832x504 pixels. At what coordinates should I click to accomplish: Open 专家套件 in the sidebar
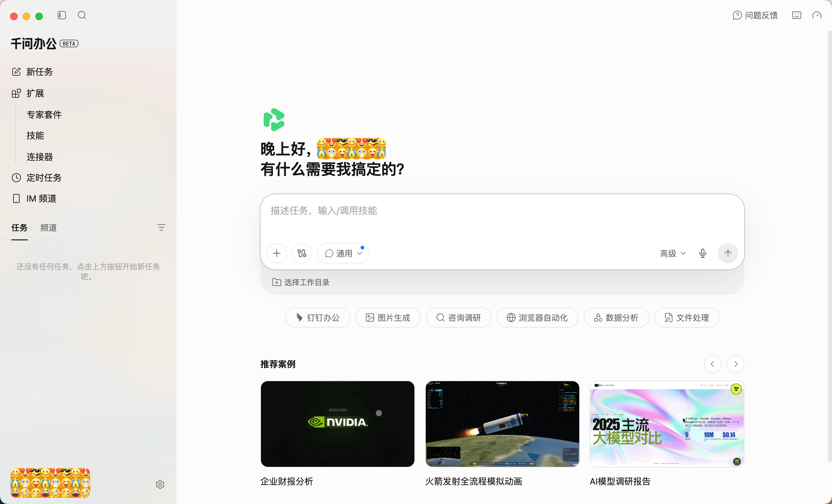(44, 115)
